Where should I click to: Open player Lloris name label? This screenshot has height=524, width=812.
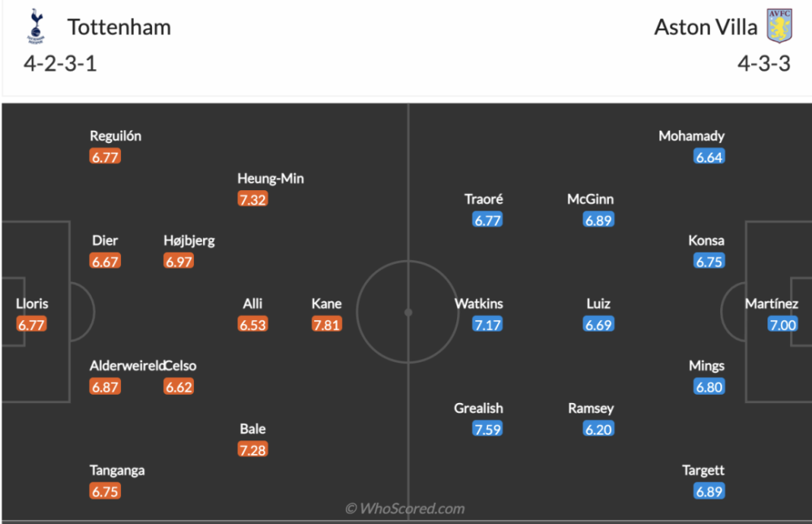[32, 303]
